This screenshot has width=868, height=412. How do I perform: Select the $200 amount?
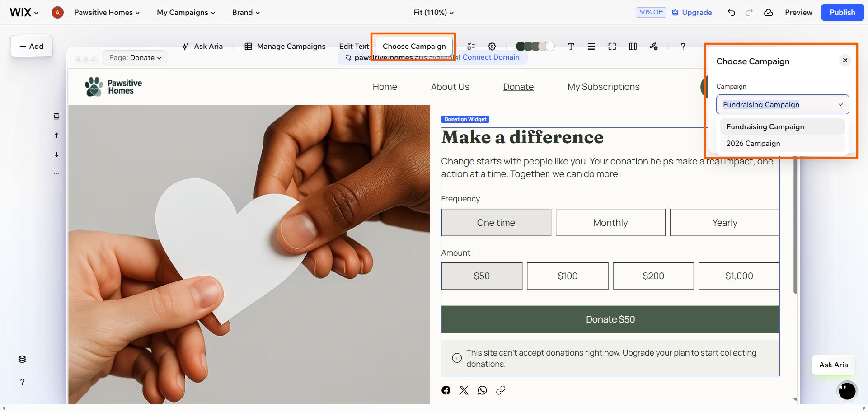(x=653, y=276)
